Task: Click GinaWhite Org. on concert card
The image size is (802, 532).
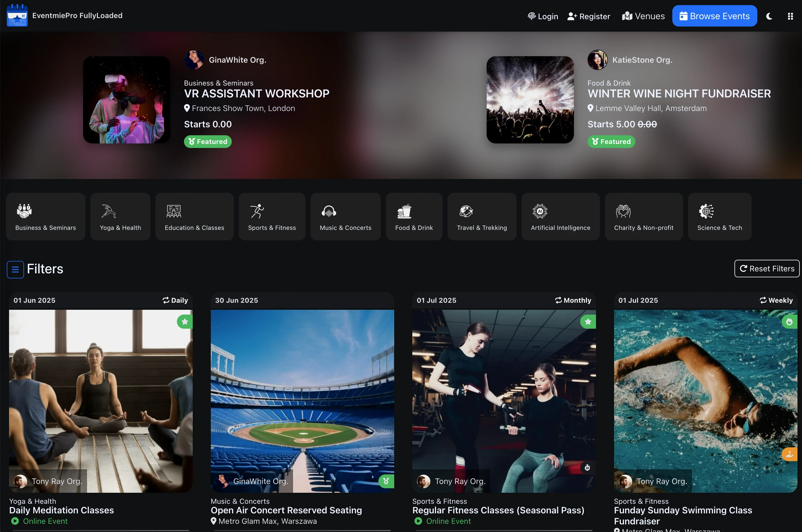Action: 252,481
